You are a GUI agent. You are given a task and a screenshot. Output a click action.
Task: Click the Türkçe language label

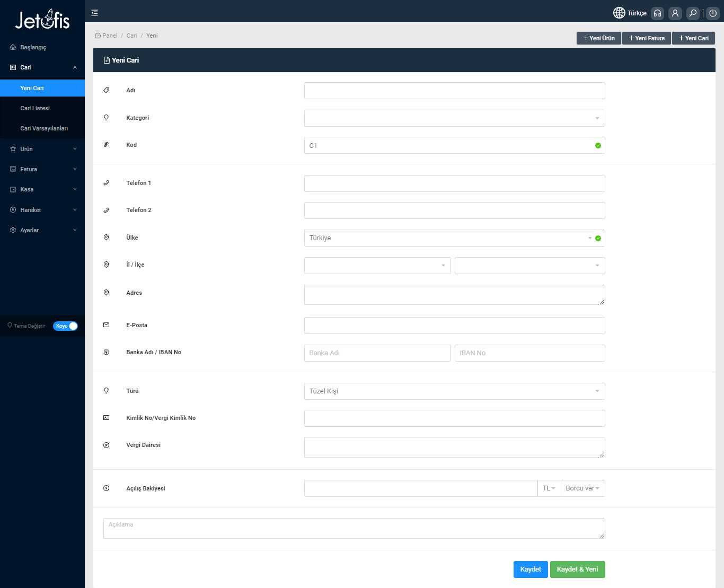637,13
